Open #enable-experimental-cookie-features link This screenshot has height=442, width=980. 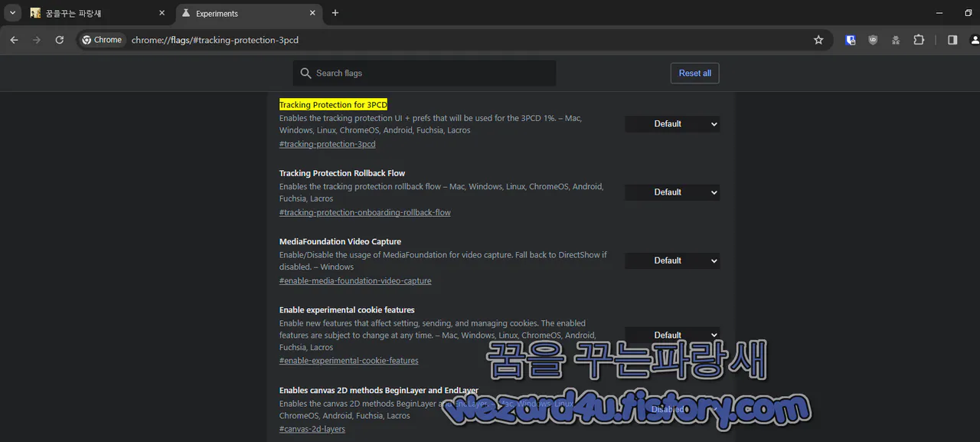tap(349, 361)
